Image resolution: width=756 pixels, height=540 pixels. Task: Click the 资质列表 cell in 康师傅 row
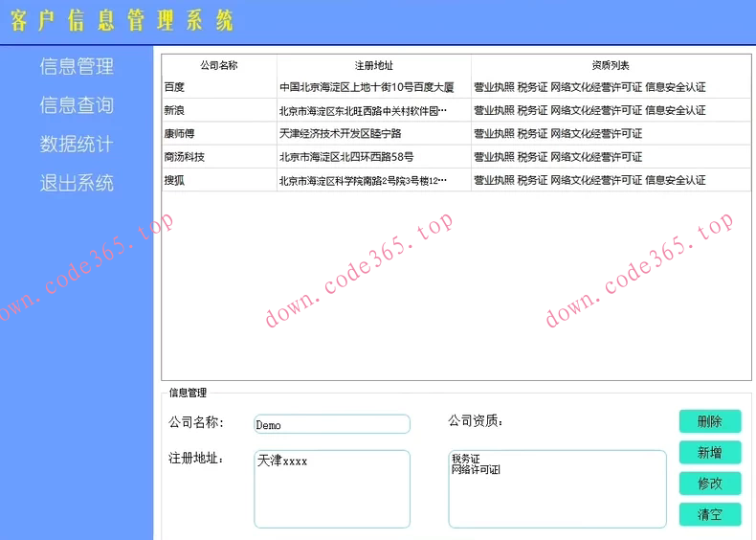click(x=611, y=133)
